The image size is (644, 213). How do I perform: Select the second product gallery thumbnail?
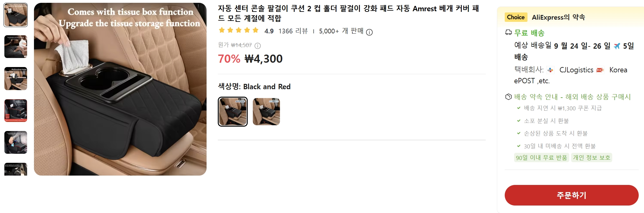pyautogui.click(x=16, y=47)
